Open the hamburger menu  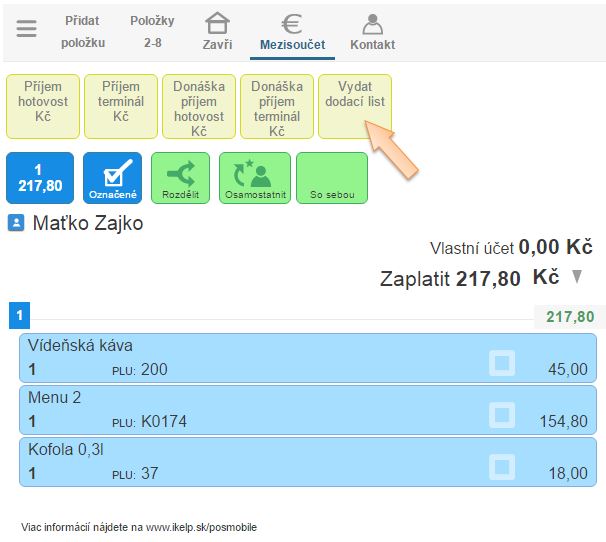[x=26, y=30]
